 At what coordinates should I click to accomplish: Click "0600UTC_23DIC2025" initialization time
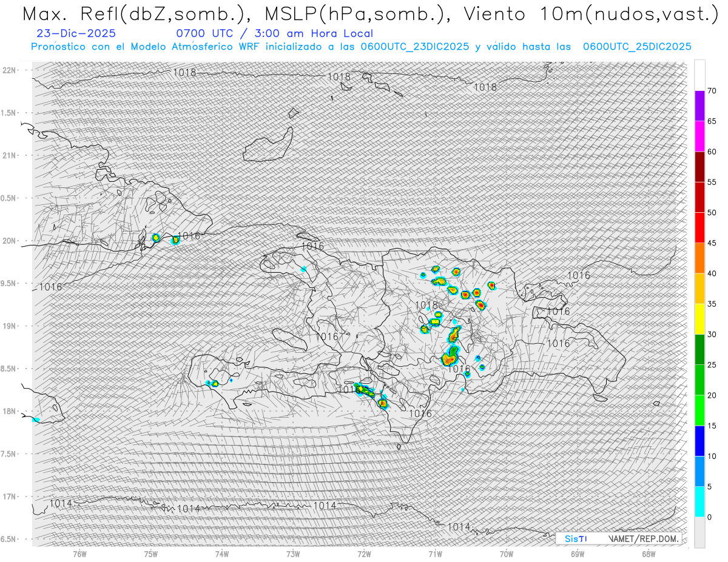pyautogui.click(x=415, y=47)
